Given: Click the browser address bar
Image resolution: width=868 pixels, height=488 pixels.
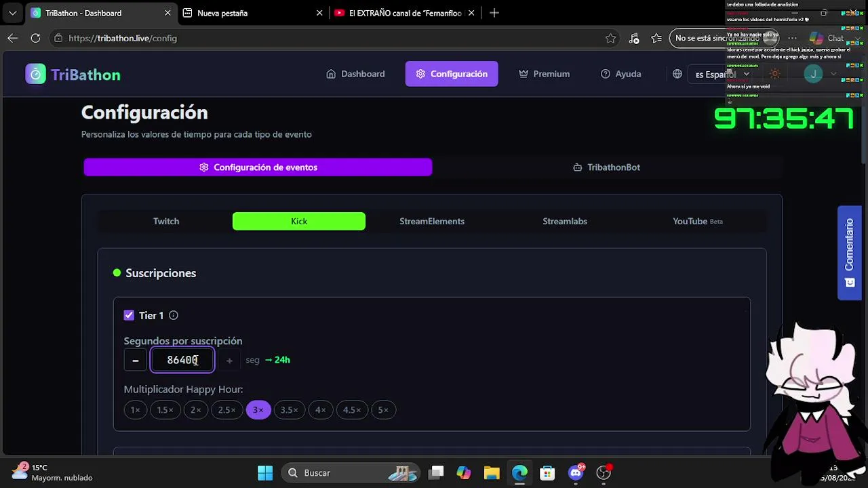Looking at the screenshot, I should tap(336, 39).
